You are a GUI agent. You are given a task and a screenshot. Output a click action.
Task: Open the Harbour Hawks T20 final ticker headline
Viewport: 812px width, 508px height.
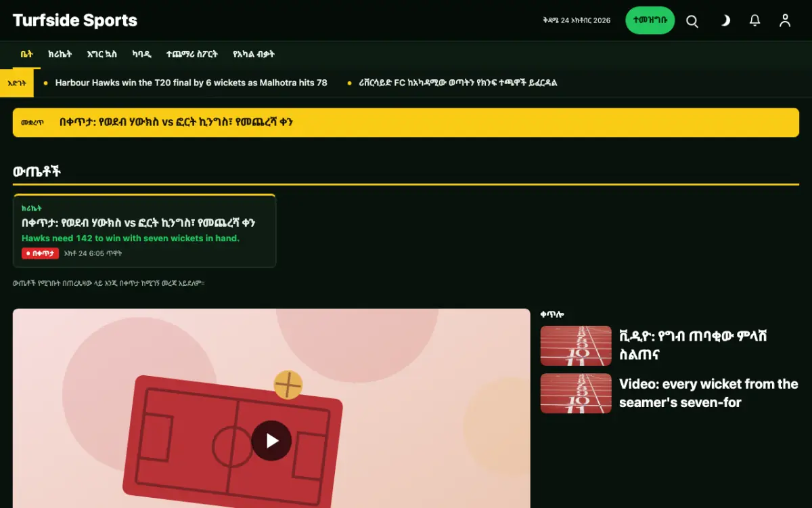(191, 83)
